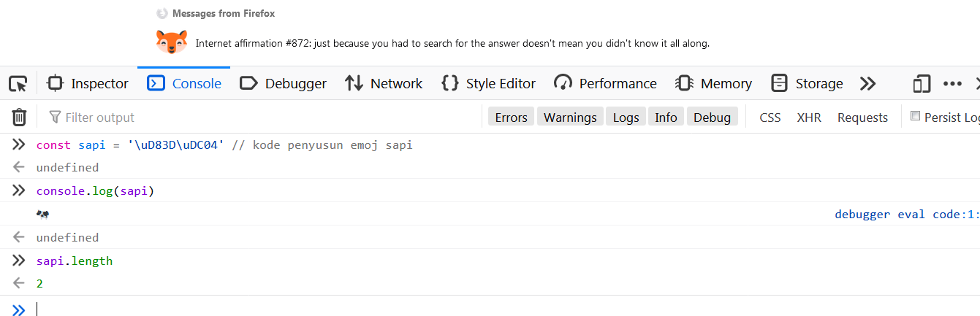Click the console command input line
Viewport: 980px width, 316px height.
[x=508, y=309]
